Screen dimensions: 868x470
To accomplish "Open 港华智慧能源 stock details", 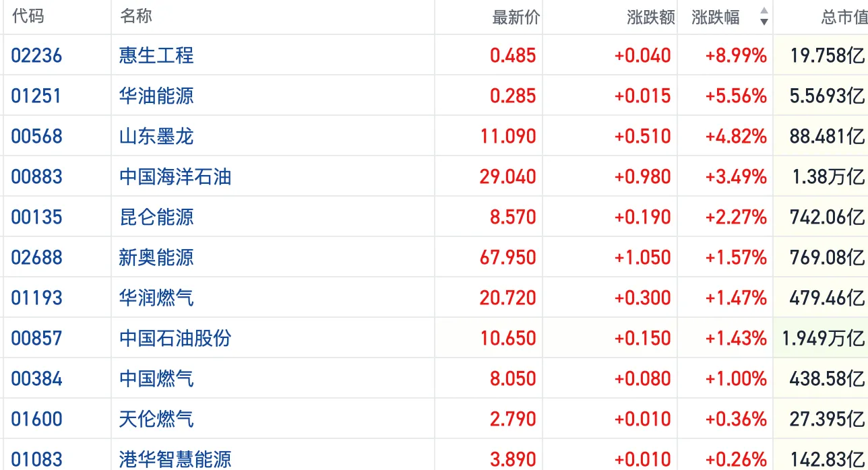I will tap(175, 459).
